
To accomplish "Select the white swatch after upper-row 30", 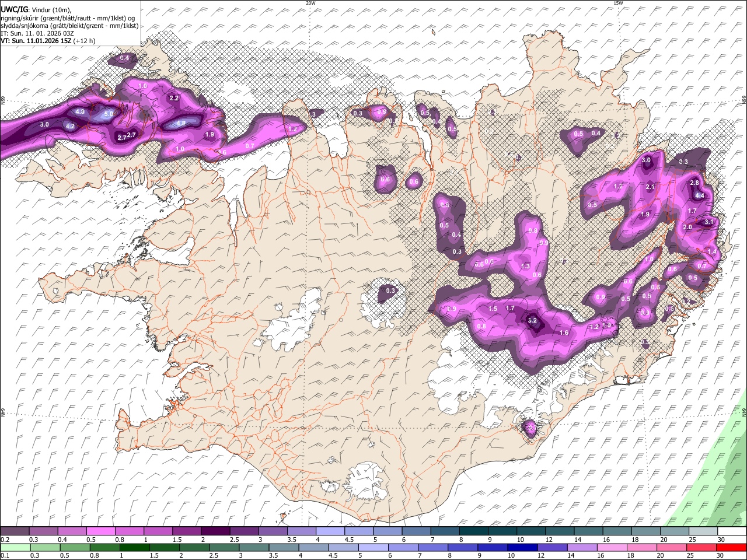I will click(732, 531).
